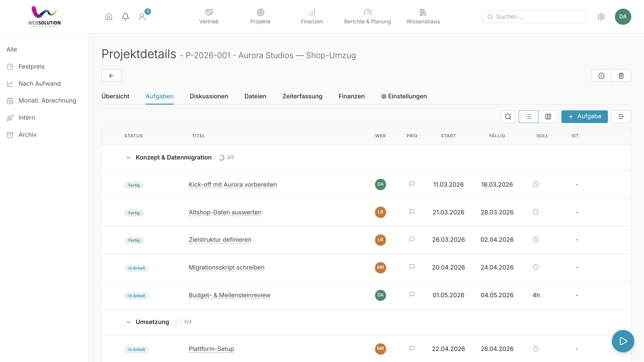Open the add-list menu beside Aufgabe button
The height and width of the screenshot is (362, 644).
[621, 117]
